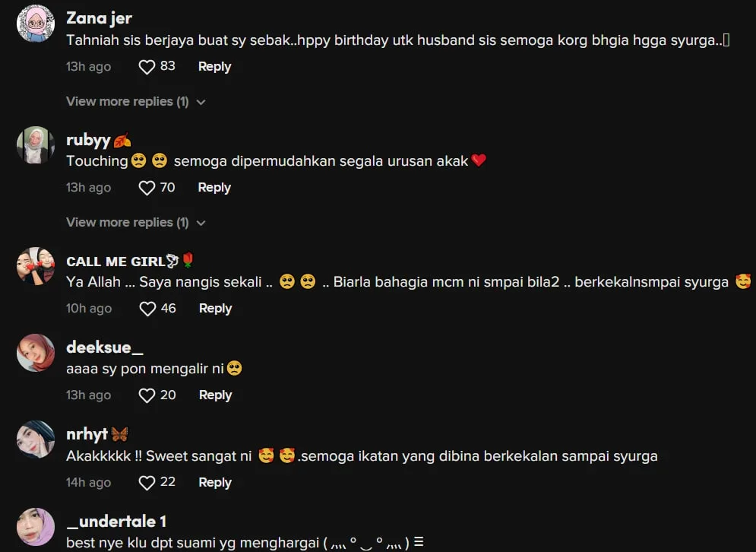Expand more replies under Zana jer comment
Viewport: 756px width, 552px height.
click(136, 102)
